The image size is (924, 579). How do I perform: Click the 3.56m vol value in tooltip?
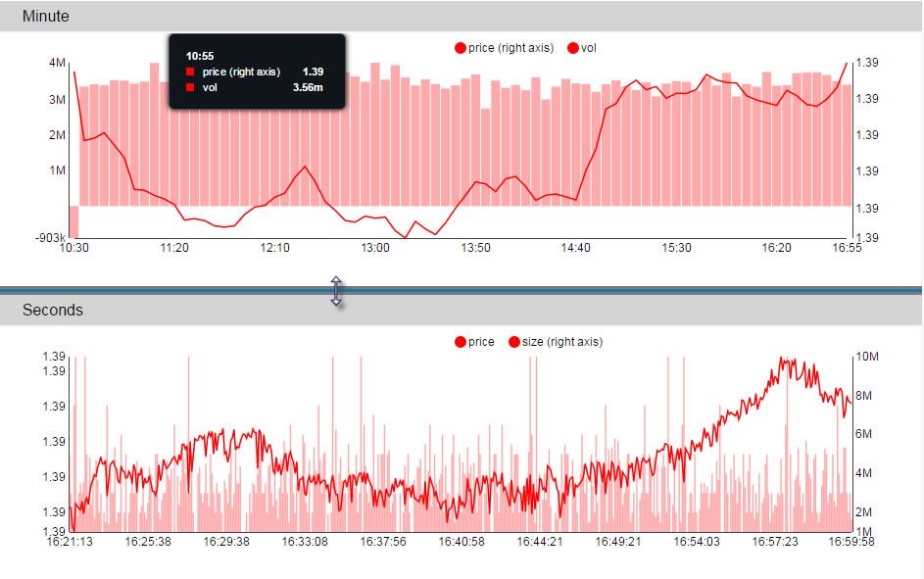tap(308, 88)
